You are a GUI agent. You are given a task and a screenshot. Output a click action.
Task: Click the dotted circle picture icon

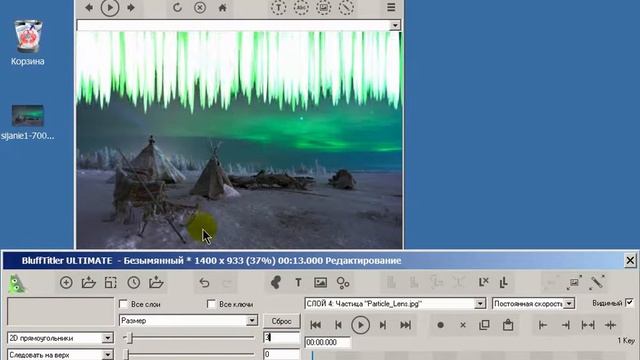tap(323, 8)
